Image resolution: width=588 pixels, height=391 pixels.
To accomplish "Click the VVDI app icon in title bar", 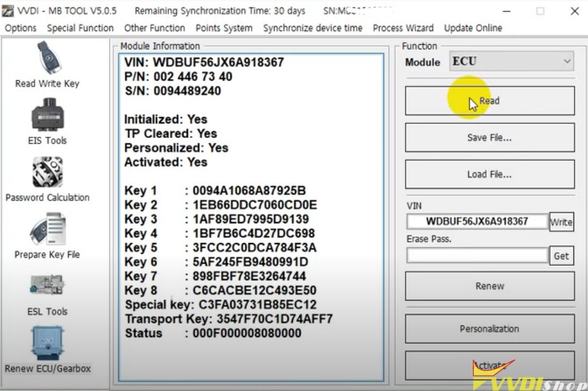I will coord(8,11).
